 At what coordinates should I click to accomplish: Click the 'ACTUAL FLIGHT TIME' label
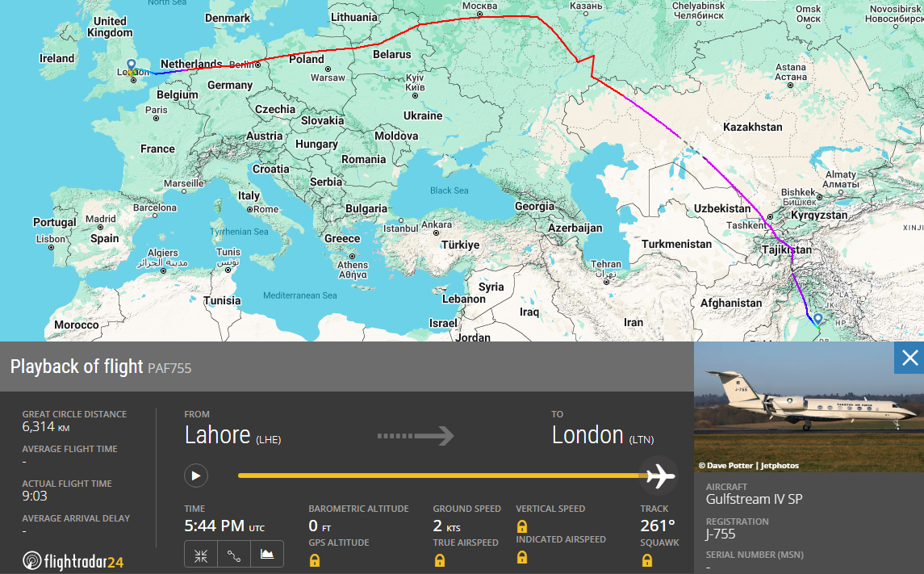(67, 484)
